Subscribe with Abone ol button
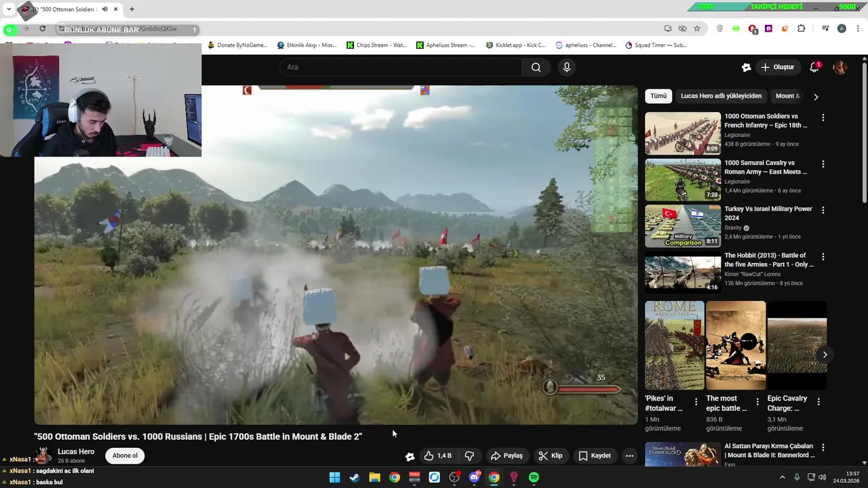 click(x=125, y=455)
